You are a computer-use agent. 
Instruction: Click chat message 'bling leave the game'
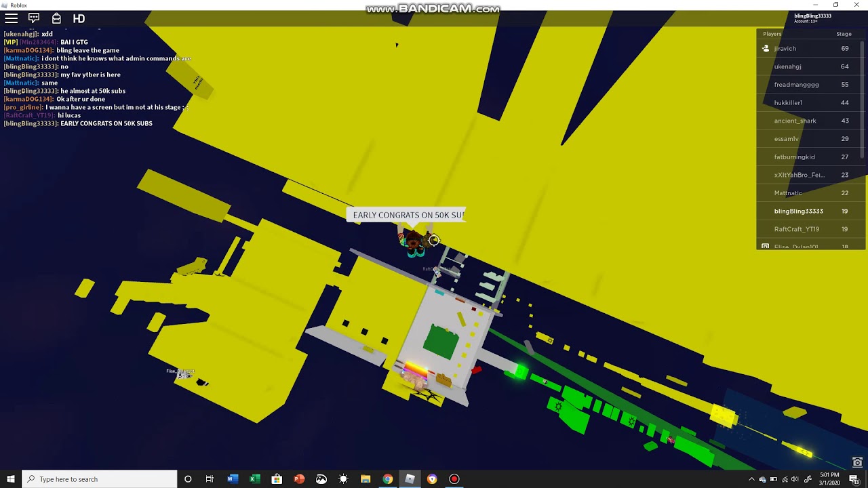click(x=87, y=50)
